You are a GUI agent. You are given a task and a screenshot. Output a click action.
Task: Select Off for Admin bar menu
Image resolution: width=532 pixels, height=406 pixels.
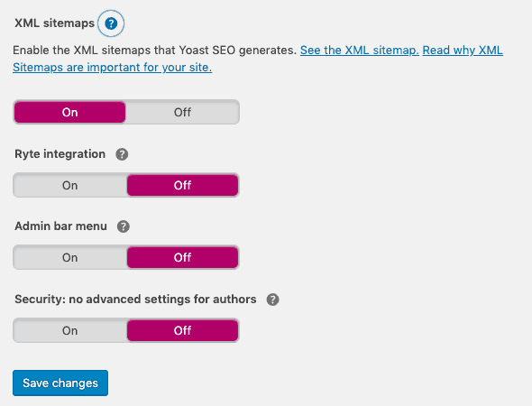point(182,258)
